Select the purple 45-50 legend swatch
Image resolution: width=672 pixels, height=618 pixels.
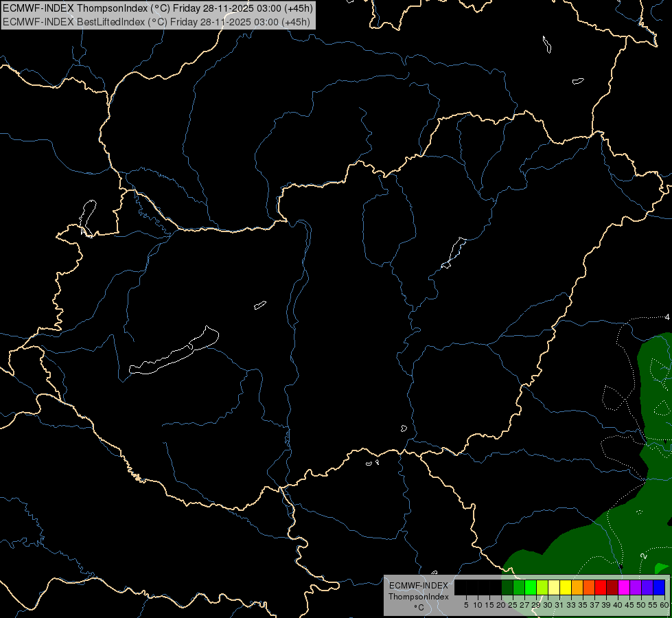point(636,587)
